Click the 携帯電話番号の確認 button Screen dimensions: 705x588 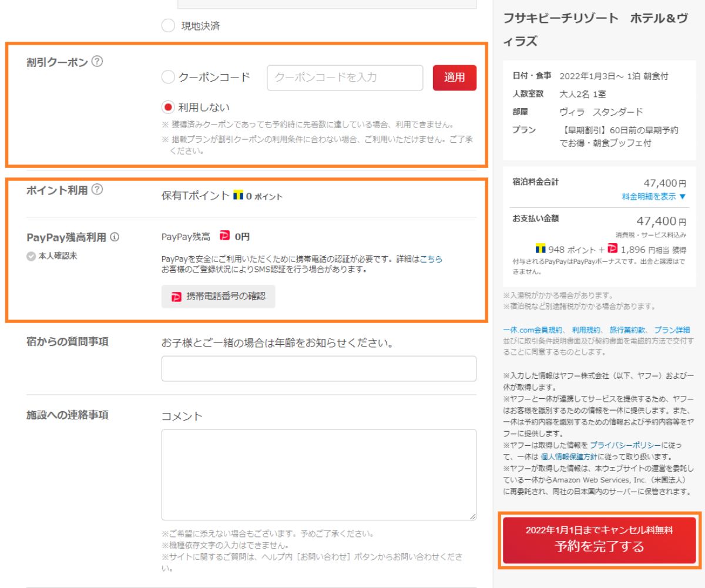pos(219,297)
